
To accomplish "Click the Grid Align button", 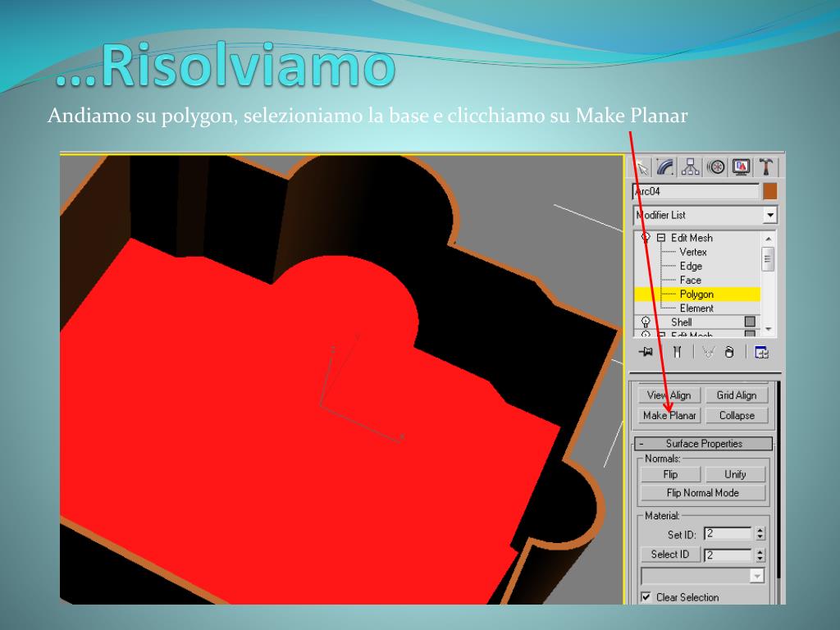I will [737, 395].
